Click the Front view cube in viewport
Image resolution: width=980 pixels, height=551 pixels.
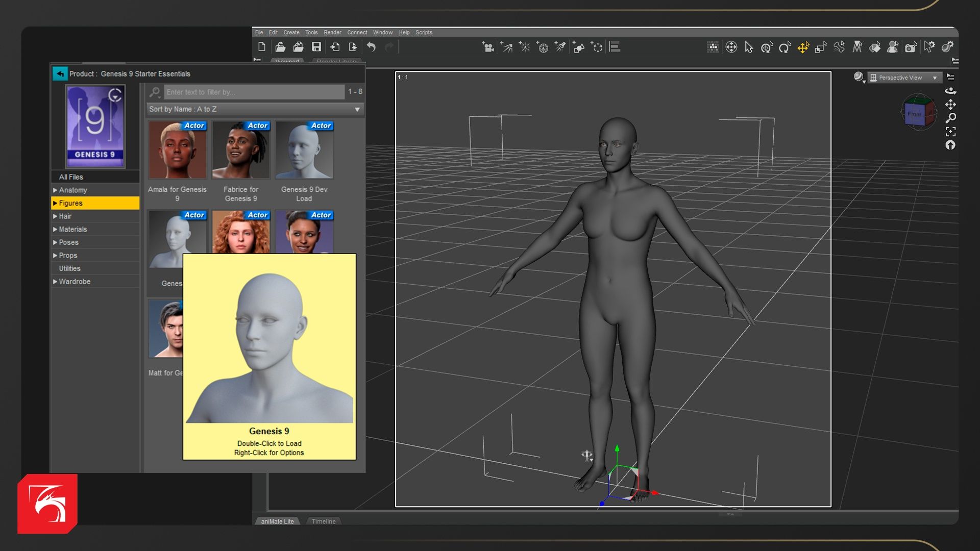click(x=918, y=113)
